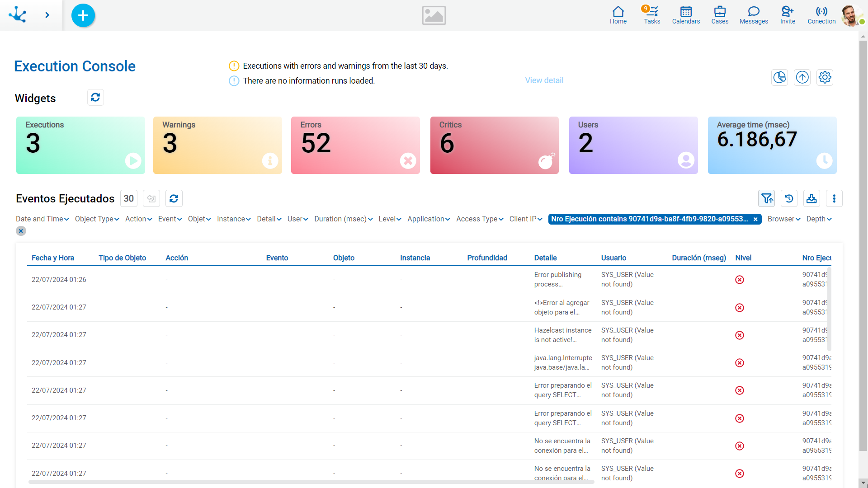
Task: Remove the Nro Ejecución filter chip
Action: click(x=755, y=219)
